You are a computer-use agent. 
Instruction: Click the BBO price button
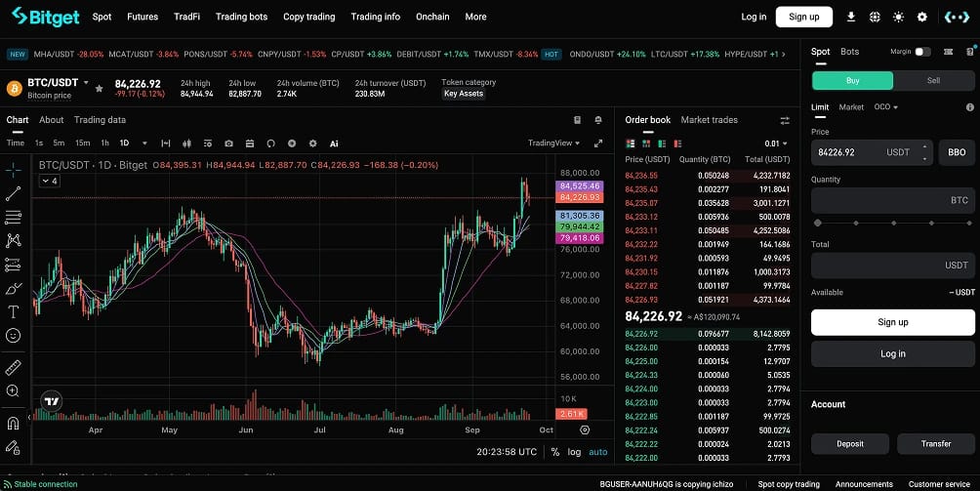tap(957, 152)
